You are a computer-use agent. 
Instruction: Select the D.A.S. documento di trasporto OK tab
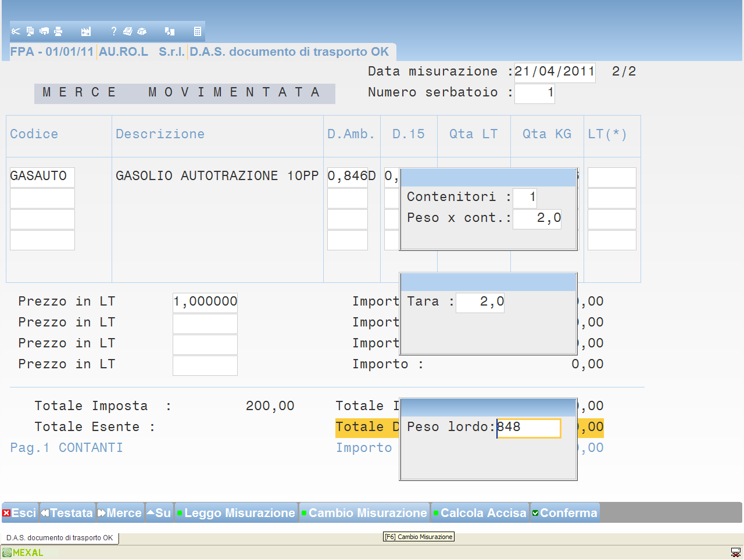pos(60,538)
